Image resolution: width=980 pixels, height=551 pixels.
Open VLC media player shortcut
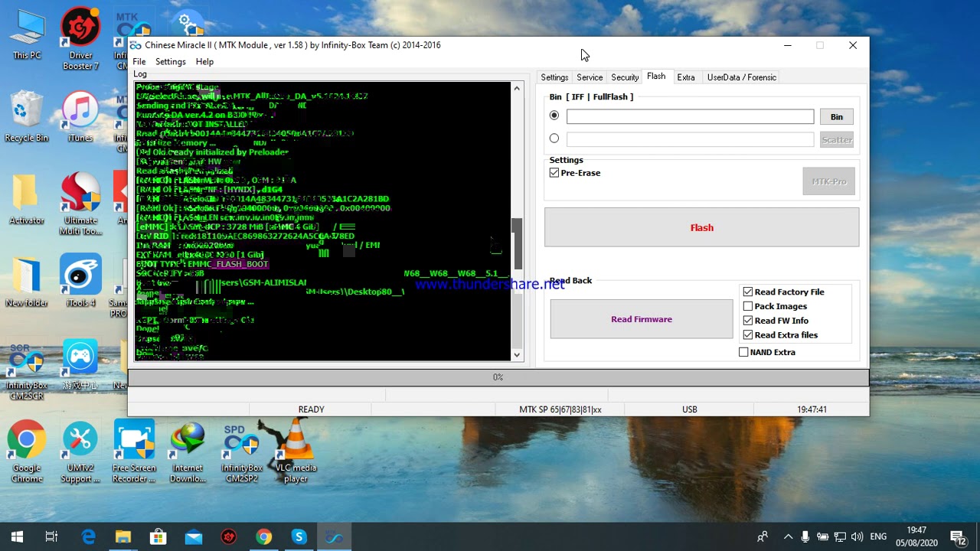pos(296,452)
